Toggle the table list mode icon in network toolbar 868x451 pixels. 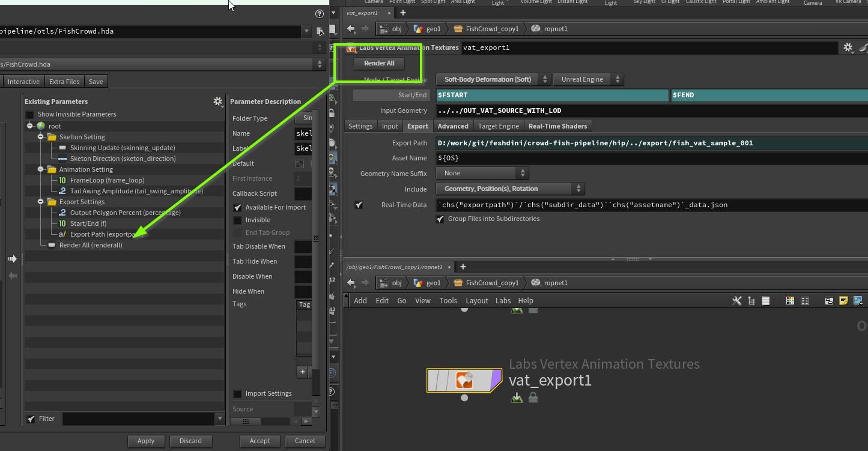pyautogui.click(x=766, y=301)
